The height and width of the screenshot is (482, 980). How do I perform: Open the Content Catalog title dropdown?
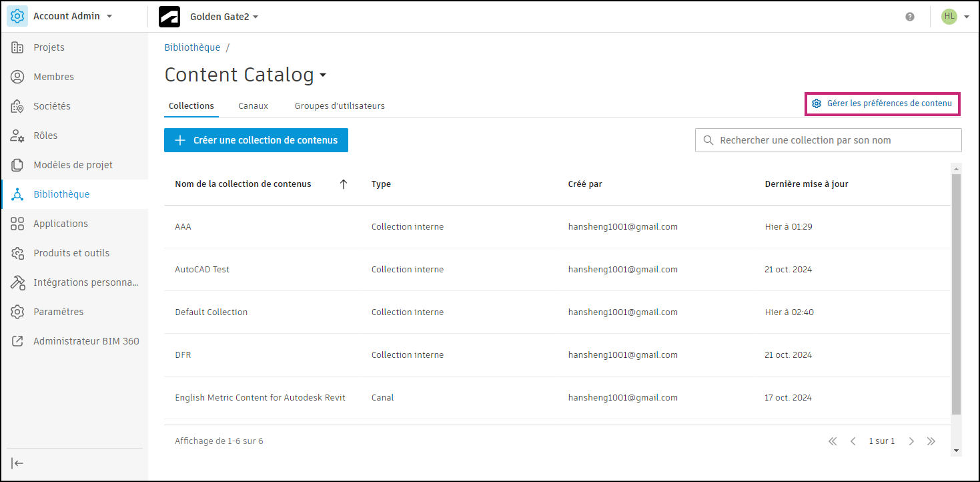[x=323, y=75]
